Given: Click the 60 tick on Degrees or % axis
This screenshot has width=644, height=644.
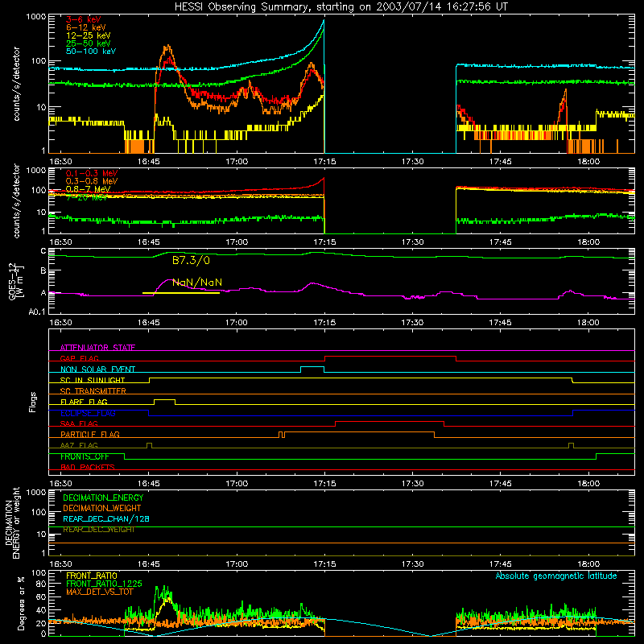Looking at the screenshot, I should tap(41, 597).
